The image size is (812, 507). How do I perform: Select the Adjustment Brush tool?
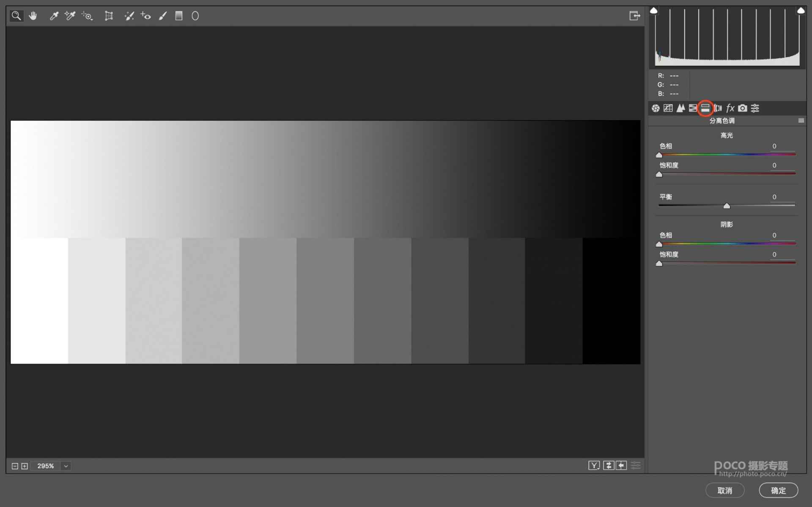coord(163,16)
